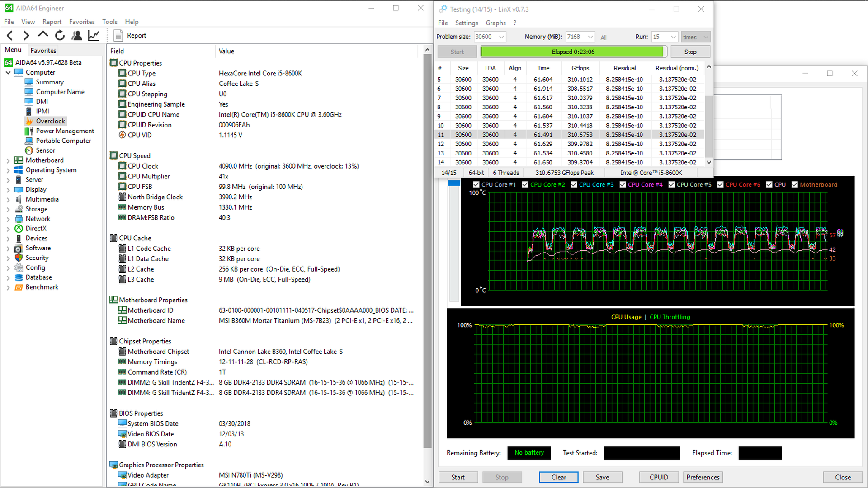Click the Refresh icon in AIDA64 toolbar
Image resolution: width=868 pixels, height=488 pixels.
[x=60, y=35]
